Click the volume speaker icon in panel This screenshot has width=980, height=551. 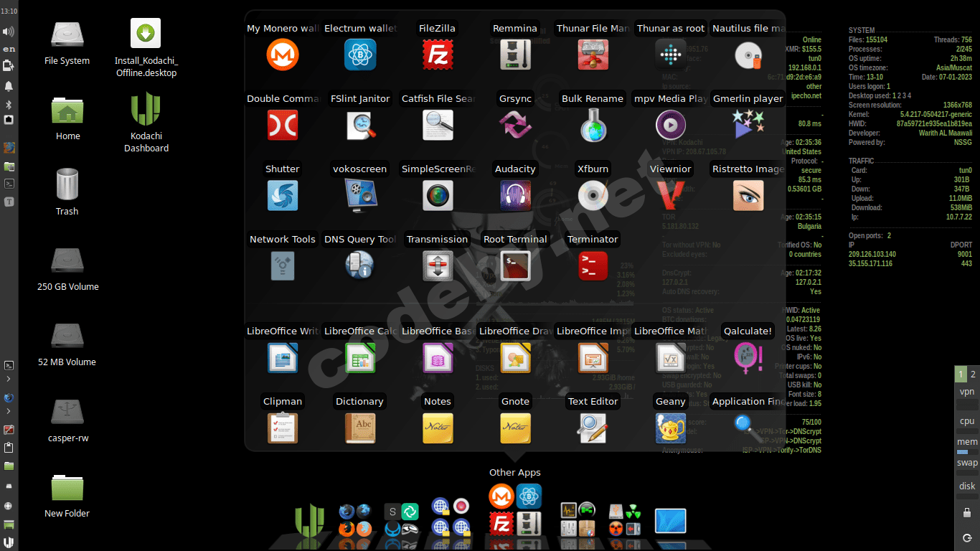pyautogui.click(x=9, y=32)
